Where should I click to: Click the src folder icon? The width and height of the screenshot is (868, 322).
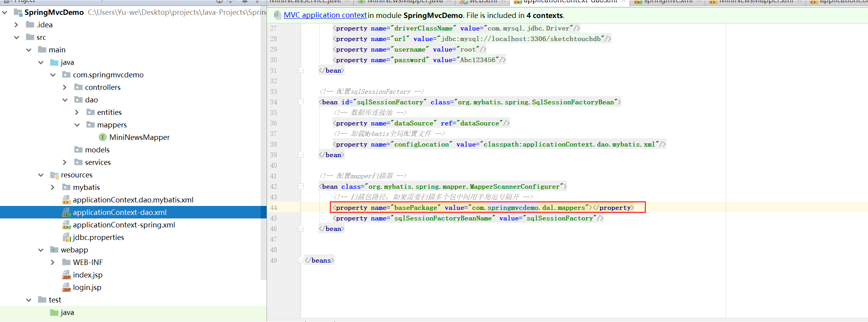coord(30,37)
